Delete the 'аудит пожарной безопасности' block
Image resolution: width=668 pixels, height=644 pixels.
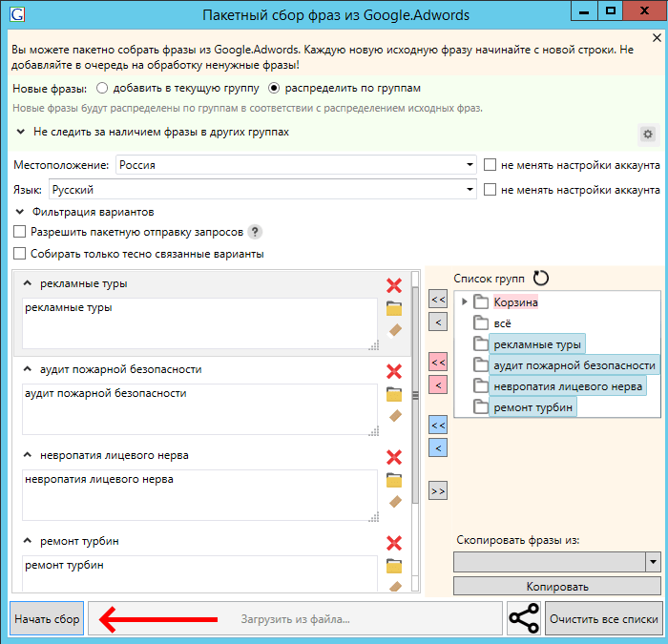point(394,371)
